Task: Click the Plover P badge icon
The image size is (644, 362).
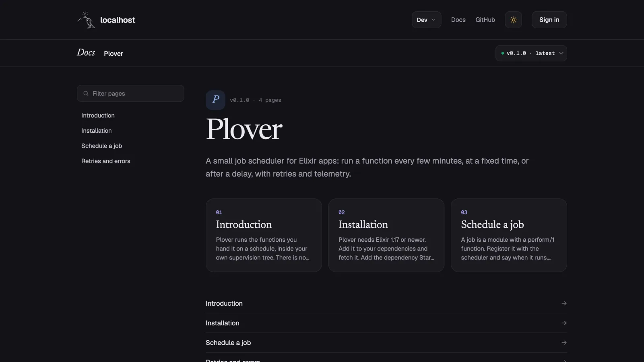Action: tap(215, 100)
